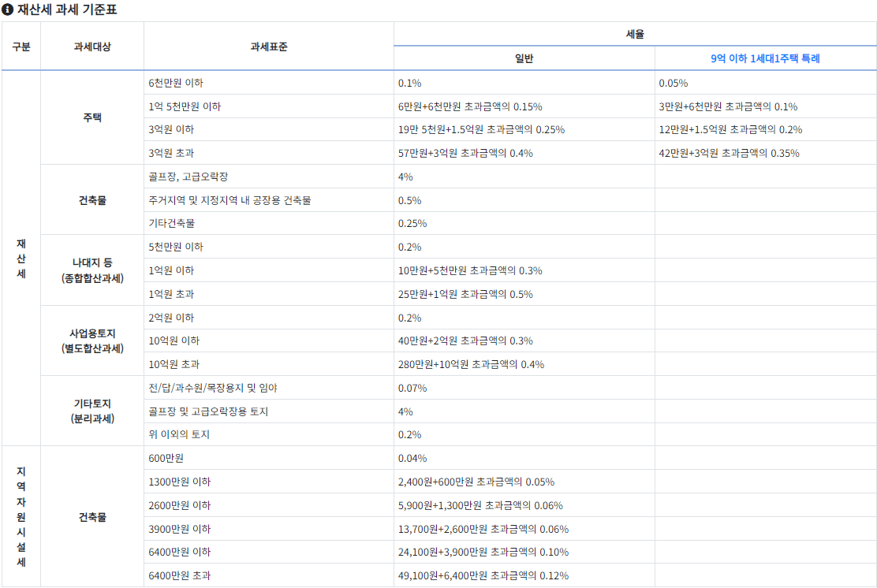Click 24,100원+3,900만원 초과금액의 0.10% cell
This screenshot has width=877, height=588.
(524, 552)
